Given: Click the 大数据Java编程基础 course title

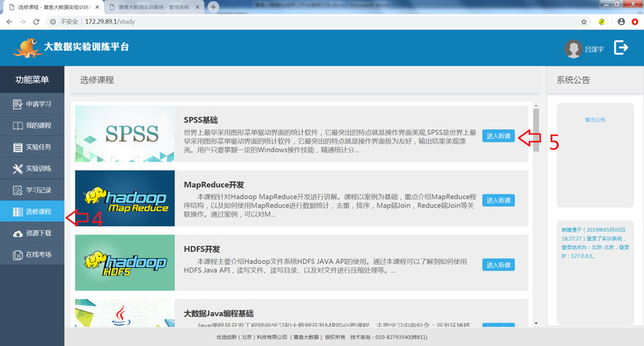Looking at the screenshot, I should [x=218, y=314].
